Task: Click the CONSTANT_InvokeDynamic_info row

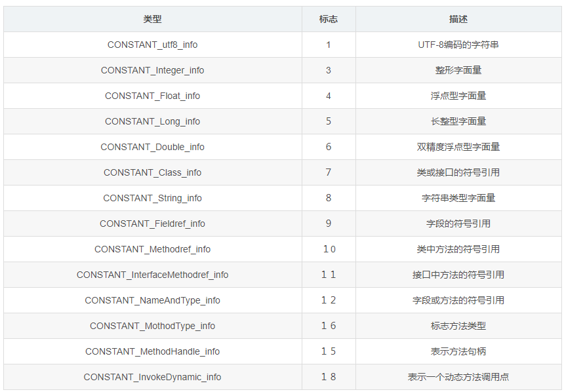Action: click(152, 377)
